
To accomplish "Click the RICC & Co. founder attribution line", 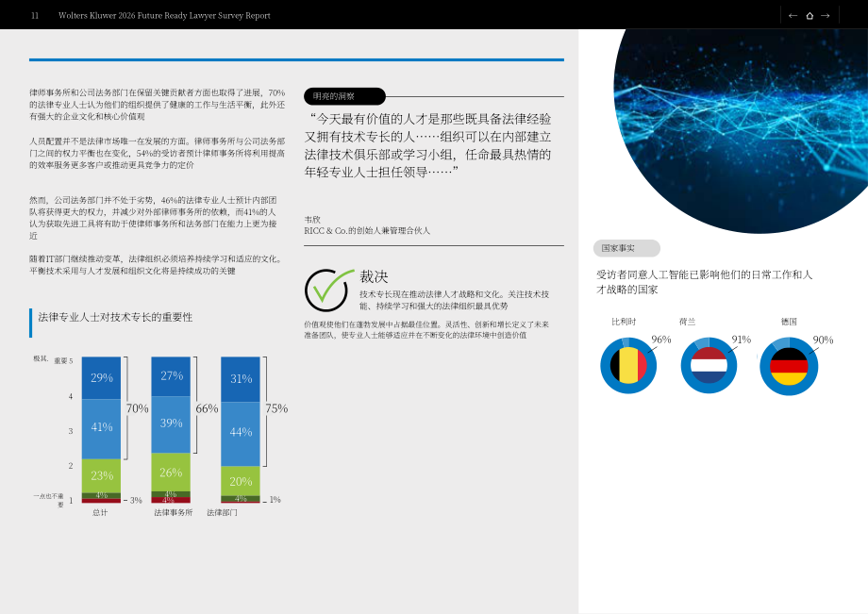I will (367, 231).
